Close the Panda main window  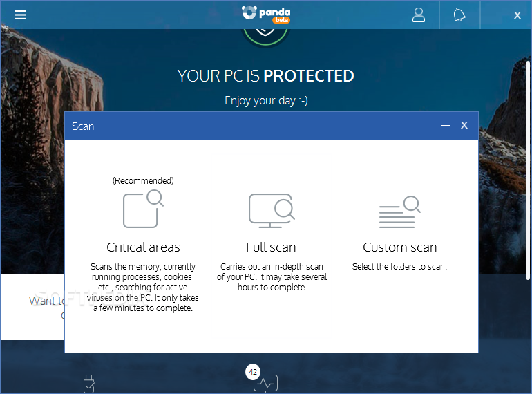pyautogui.click(x=517, y=15)
